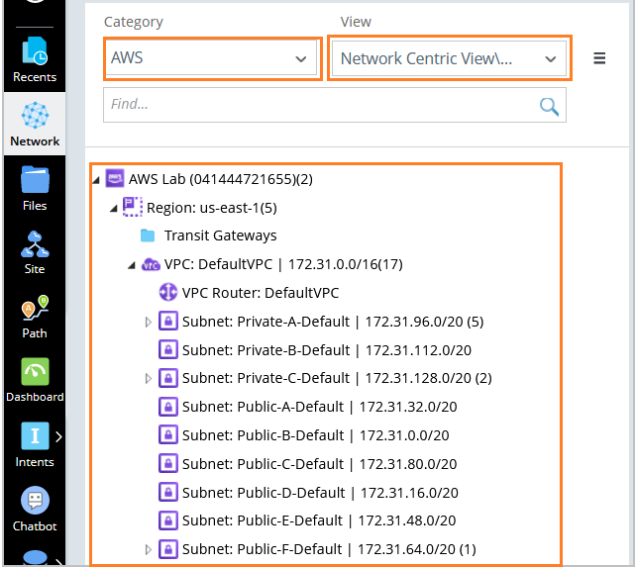Viewport: 638px width, 567px height.
Task: Collapse the Region us-east-1 node
Action: click(114, 208)
